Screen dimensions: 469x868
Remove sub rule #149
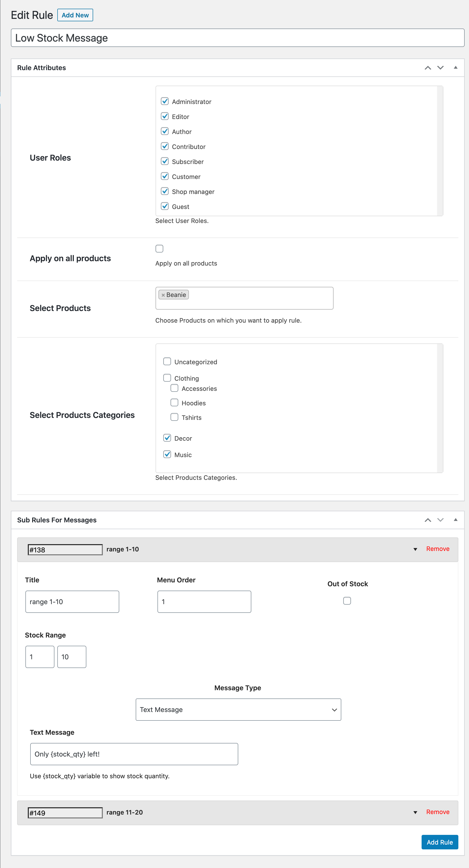pos(437,812)
